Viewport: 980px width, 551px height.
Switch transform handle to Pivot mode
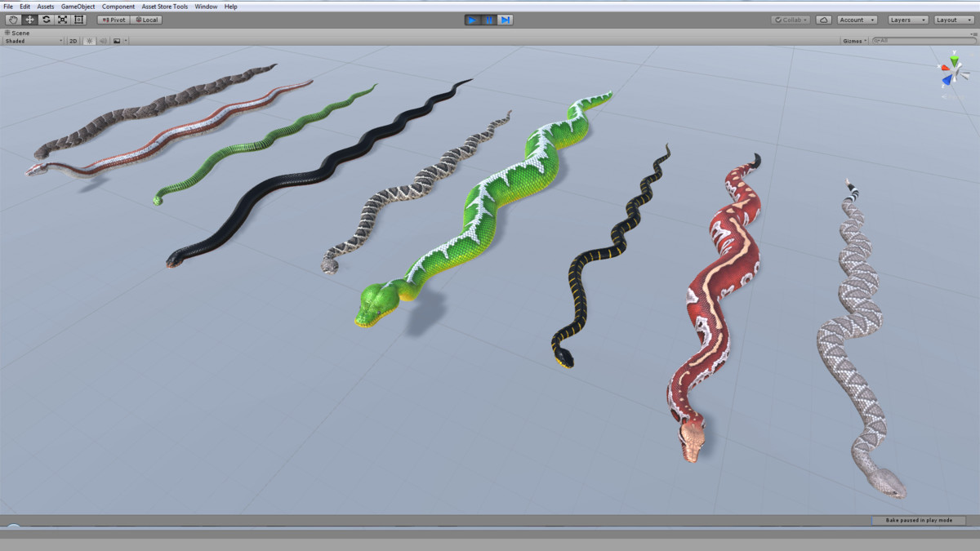(114, 20)
